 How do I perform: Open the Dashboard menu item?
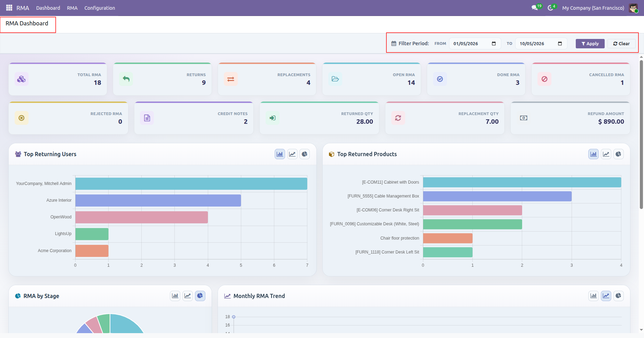point(48,8)
